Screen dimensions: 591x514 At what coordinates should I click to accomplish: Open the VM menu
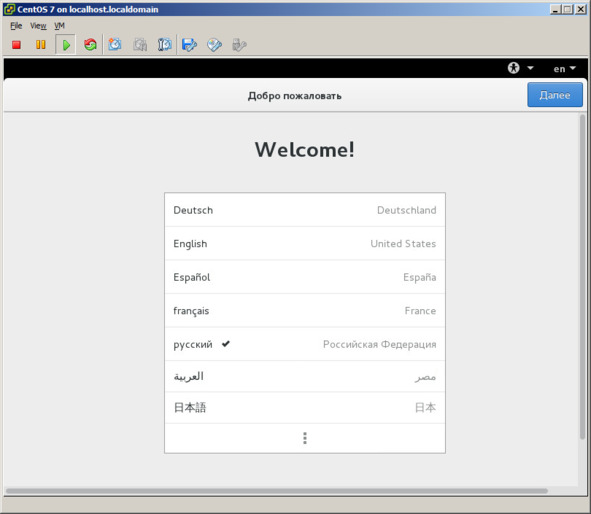(x=59, y=26)
